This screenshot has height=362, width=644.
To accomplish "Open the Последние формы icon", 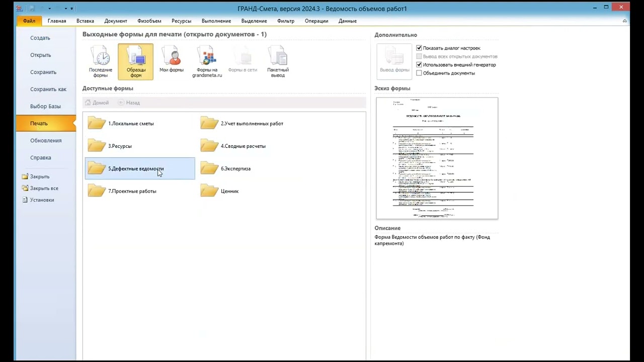I will point(100,61).
